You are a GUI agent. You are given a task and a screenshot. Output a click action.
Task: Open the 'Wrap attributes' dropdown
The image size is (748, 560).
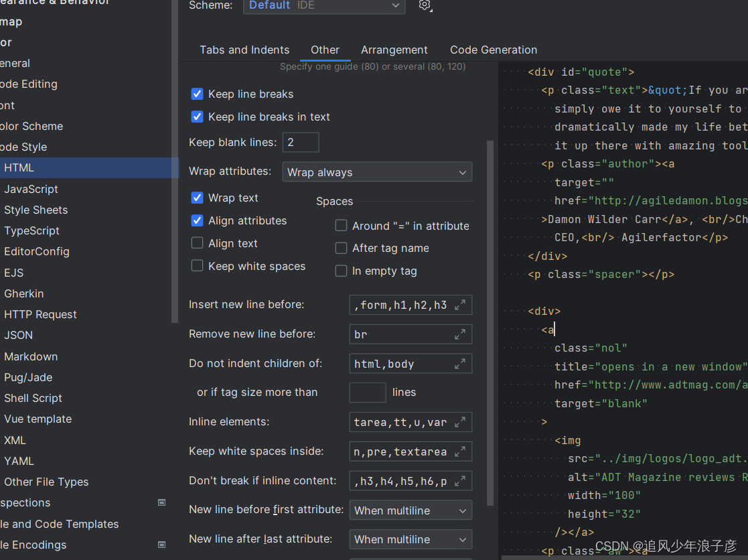(x=377, y=171)
